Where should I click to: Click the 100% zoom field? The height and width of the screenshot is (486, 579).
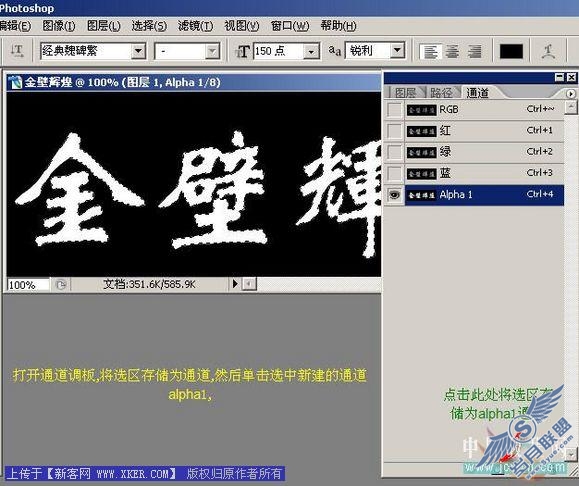click(28, 285)
